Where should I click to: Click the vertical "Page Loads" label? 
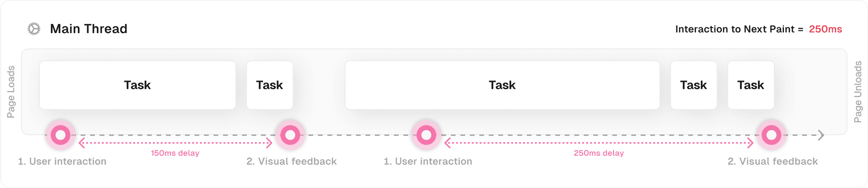[11, 92]
